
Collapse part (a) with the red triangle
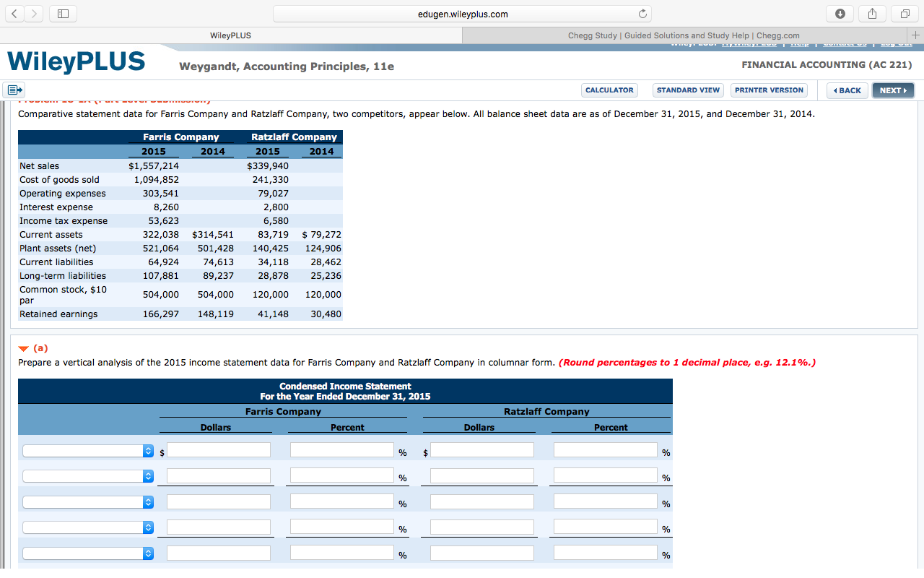tap(24, 348)
